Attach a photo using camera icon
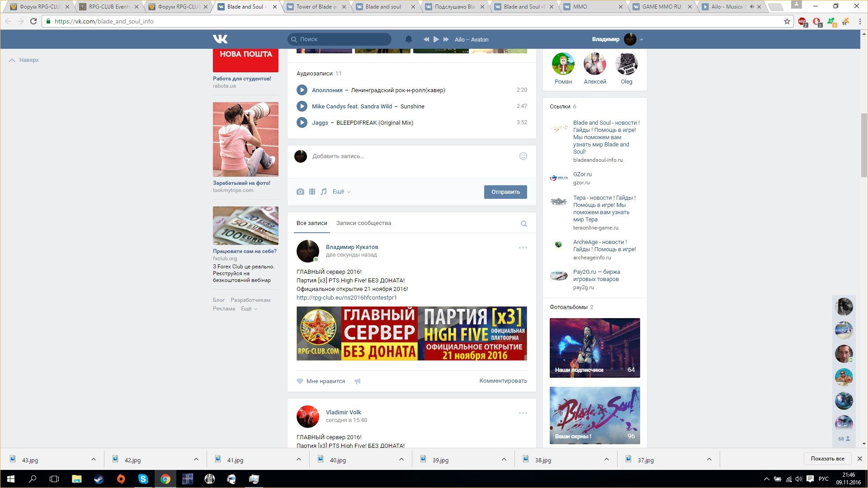The height and width of the screenshot is (488, 868). (x=300, y=192)
